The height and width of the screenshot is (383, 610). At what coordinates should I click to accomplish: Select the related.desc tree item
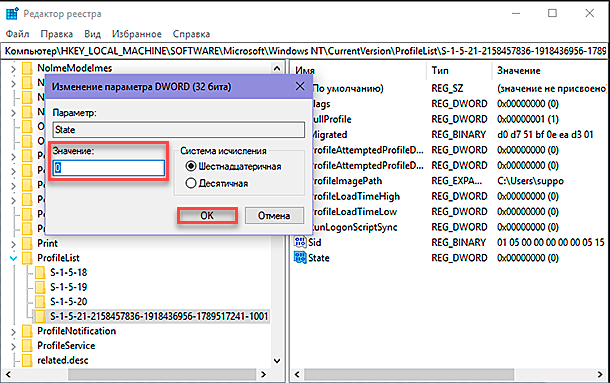point(63,360)
